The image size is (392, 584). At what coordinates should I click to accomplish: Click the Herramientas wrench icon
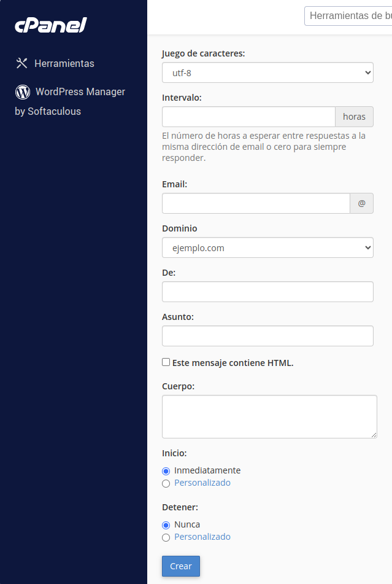pyautogui.click(x=21, y=63)
